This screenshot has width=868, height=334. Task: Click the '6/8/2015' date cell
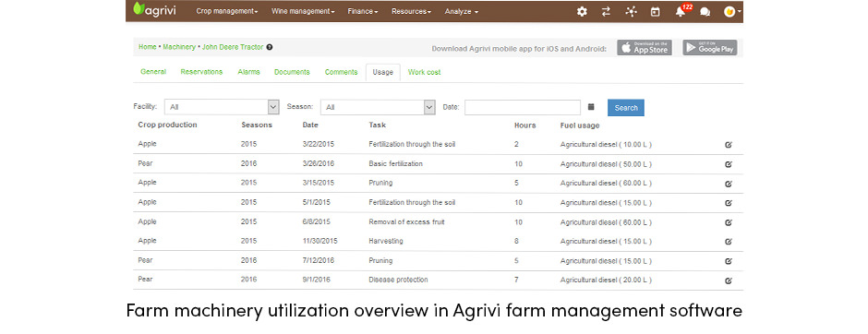[316, 221]
